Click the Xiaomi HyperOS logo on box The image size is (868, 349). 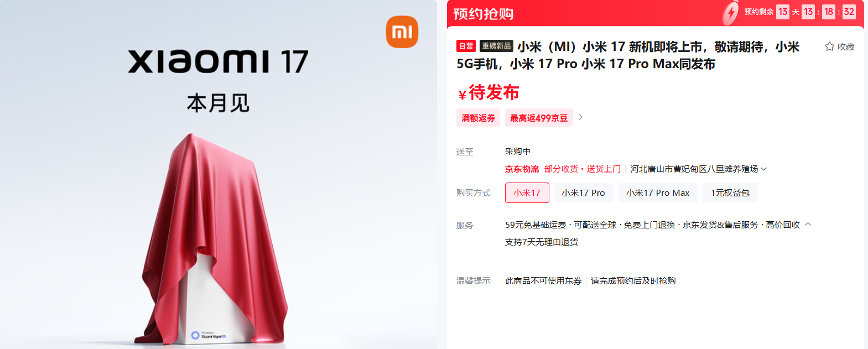pos(208,335)
